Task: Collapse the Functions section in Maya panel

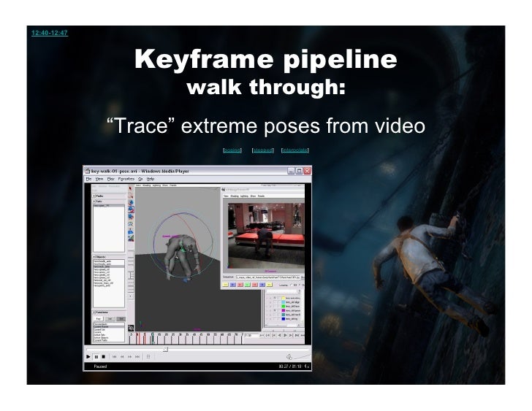Action: [94, 312]
